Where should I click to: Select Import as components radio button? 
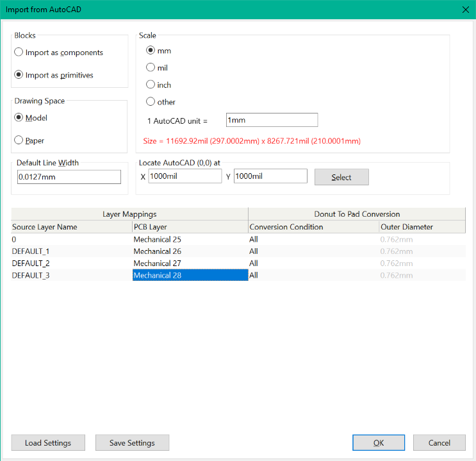[x=19, y=53]
